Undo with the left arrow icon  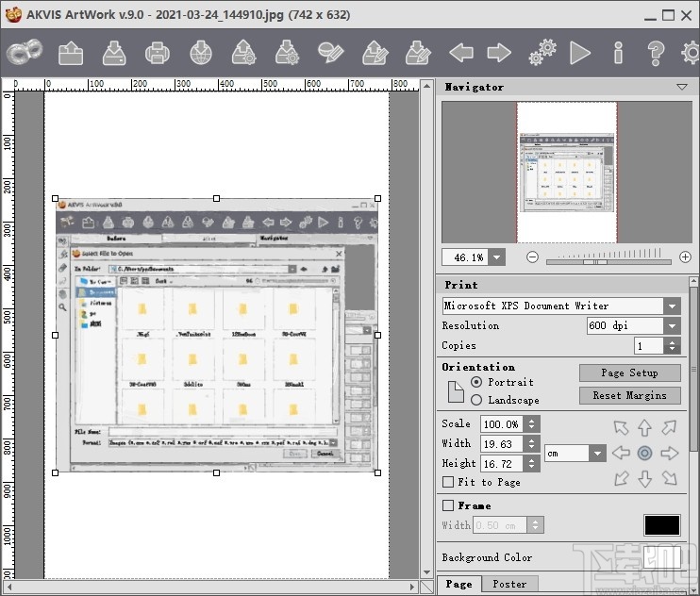pos(461,53)
